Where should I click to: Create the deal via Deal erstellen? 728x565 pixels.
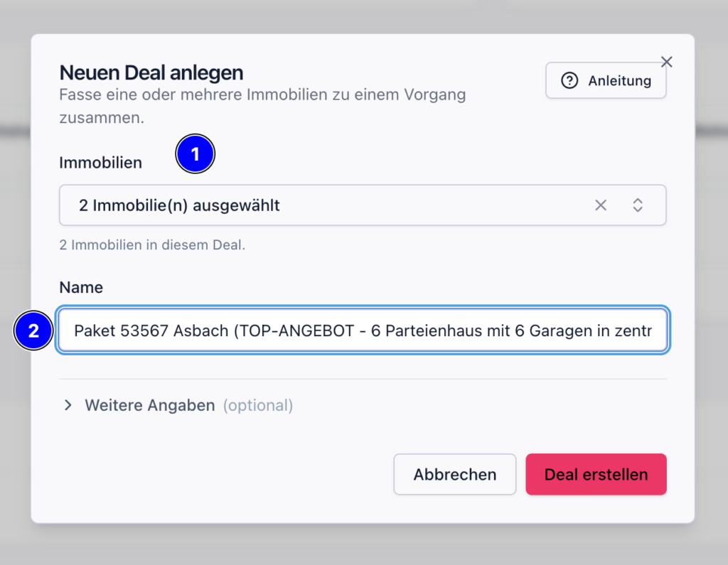(596, 474)
